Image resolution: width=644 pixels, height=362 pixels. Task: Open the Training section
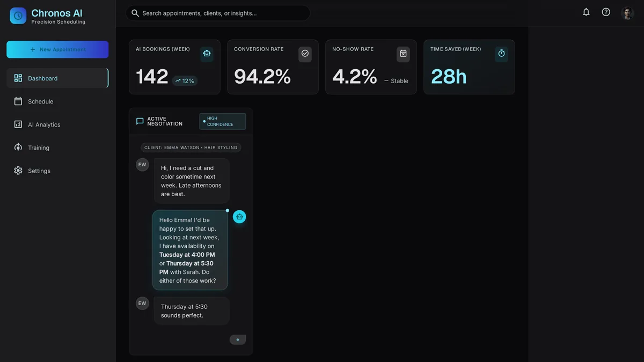(57, 147)
